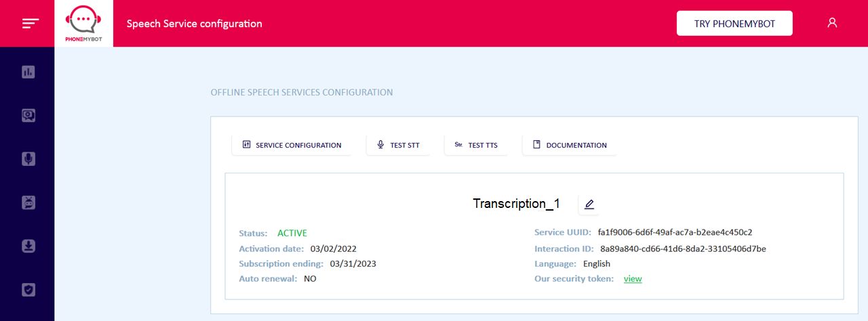Click the download icon in sidebar
Image resolution: width=868 pixels, height=321 pixels.
pos(28,246)
